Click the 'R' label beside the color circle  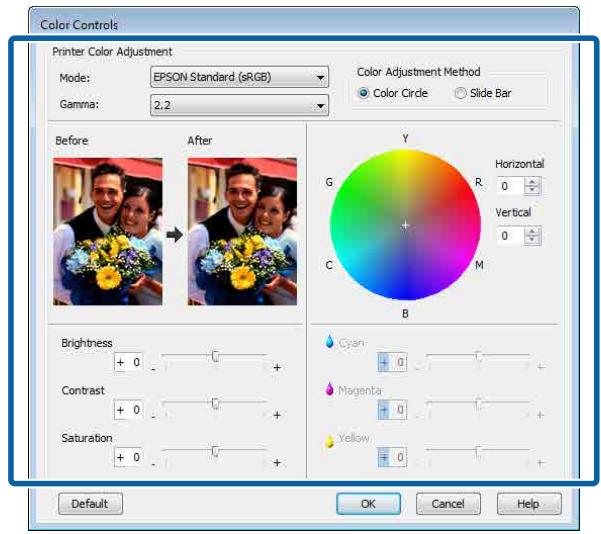pos(479,182)
